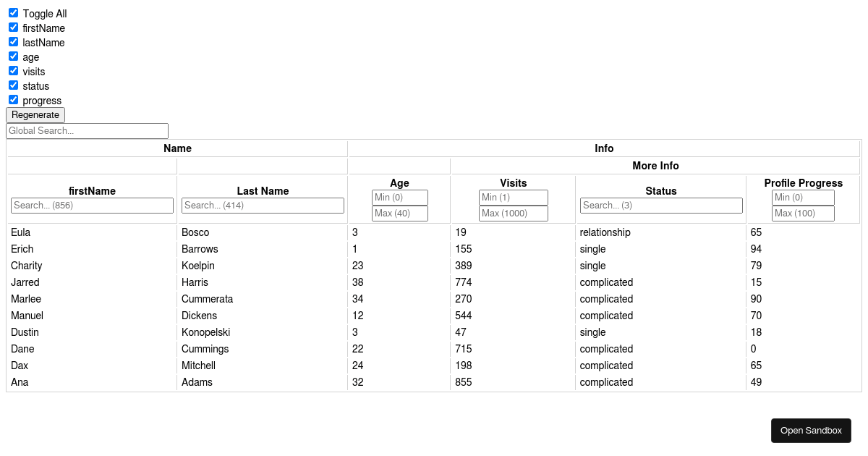Toggle the "Toggle All" checkbox

(x=13, y=12)
